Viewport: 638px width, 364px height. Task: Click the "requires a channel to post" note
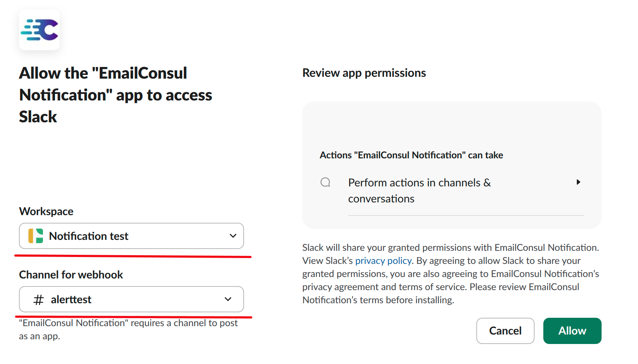pos(128,329)
